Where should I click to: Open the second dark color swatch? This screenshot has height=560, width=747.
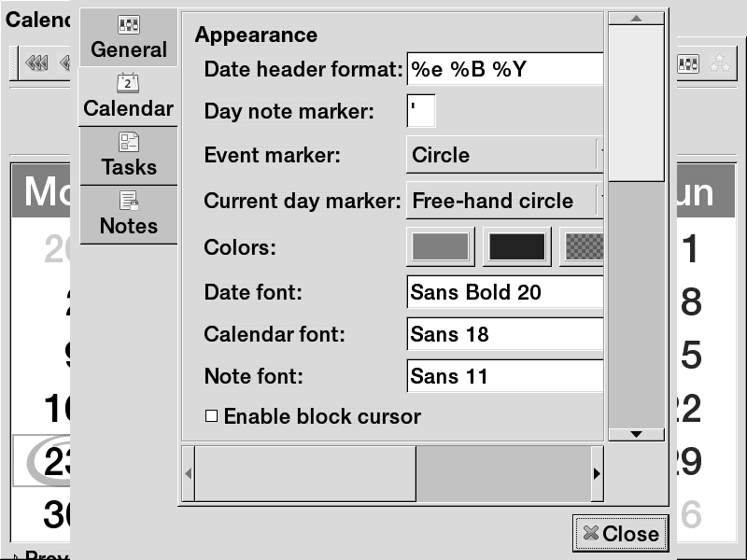[517, 247]
